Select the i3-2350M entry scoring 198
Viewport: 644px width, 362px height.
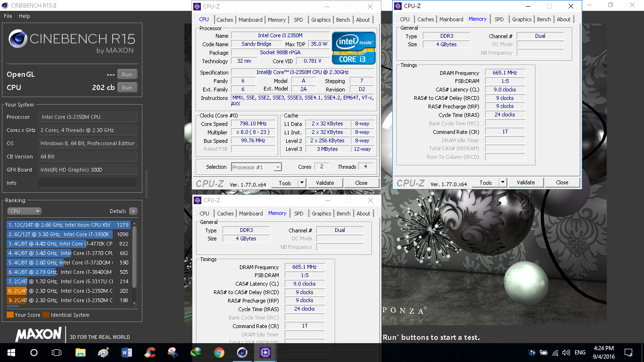click(x=68, y=300)
